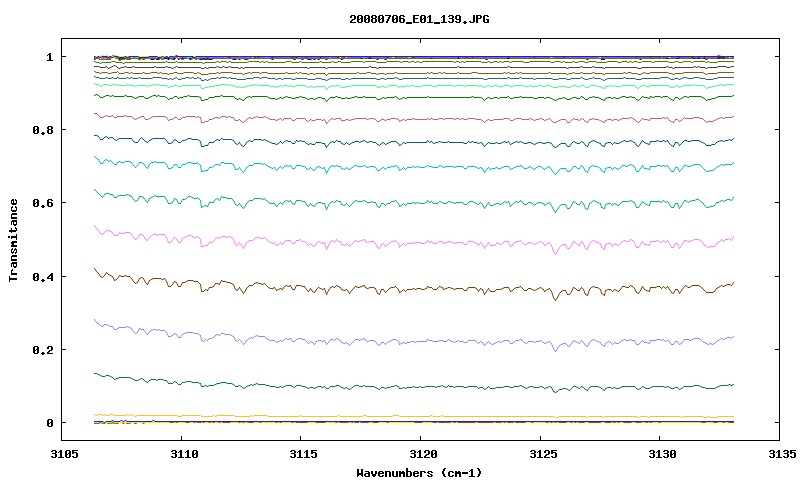Click the mauve spectrum curve near 0.83 transmittance

click(x=414, y=119)
